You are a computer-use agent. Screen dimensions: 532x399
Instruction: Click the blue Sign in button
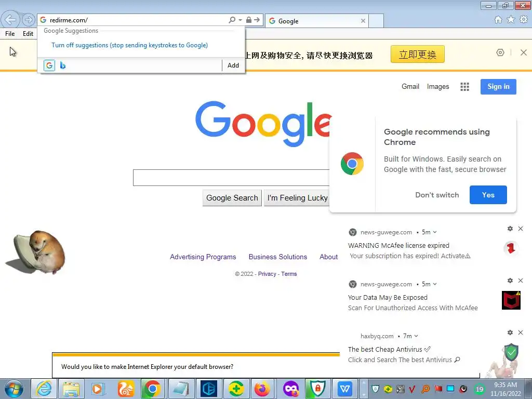pyautogui.click(x=498, y=87)
